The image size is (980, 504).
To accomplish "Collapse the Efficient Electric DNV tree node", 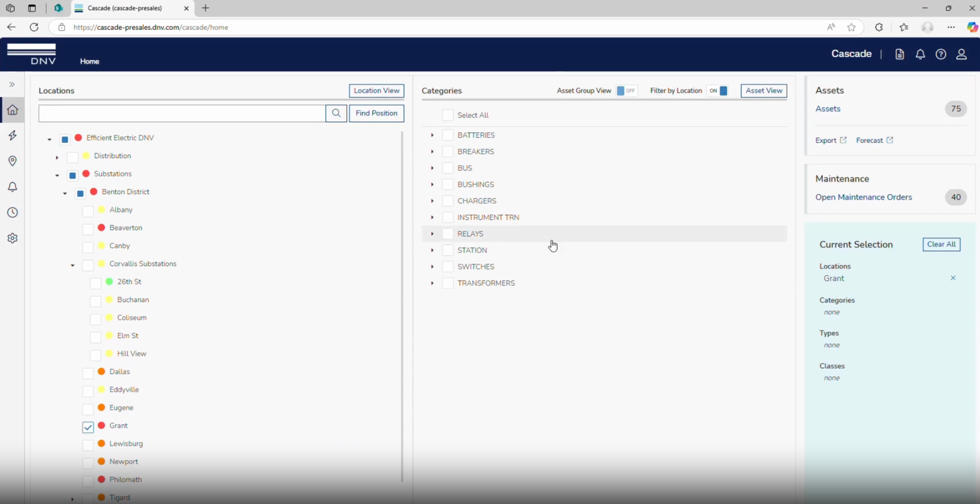I will 50,139.
